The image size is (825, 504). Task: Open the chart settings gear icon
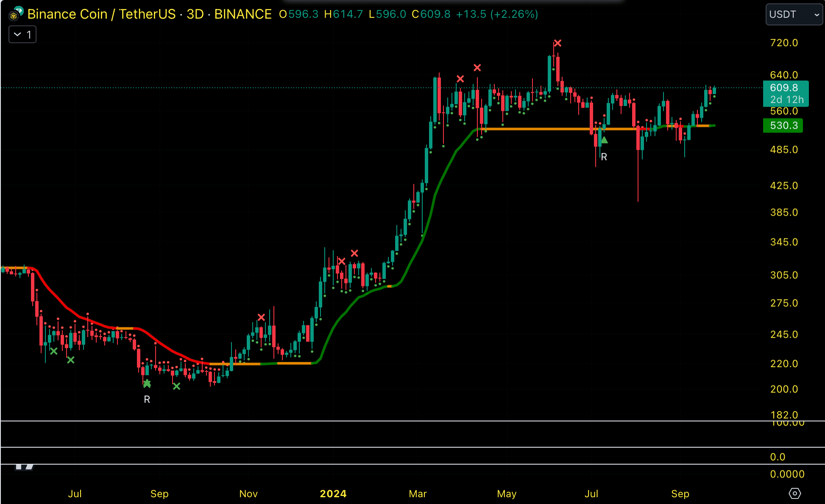[x=794, y=493]
